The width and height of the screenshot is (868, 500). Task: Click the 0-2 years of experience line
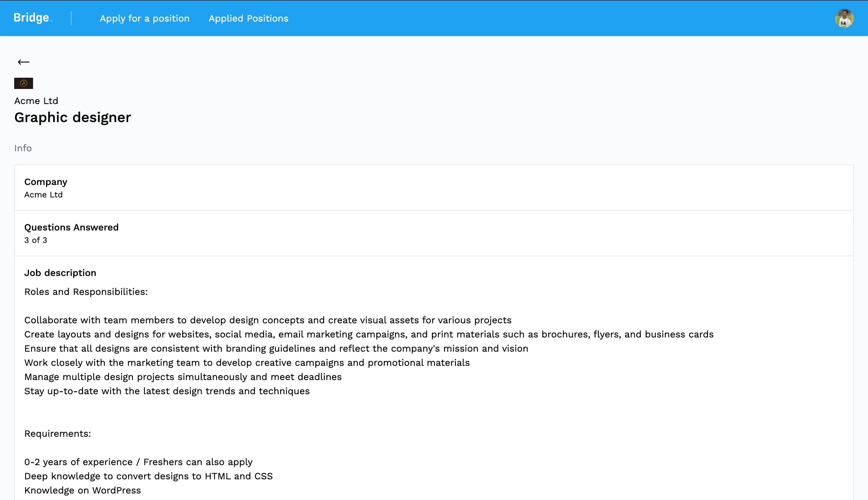point(138,462)
